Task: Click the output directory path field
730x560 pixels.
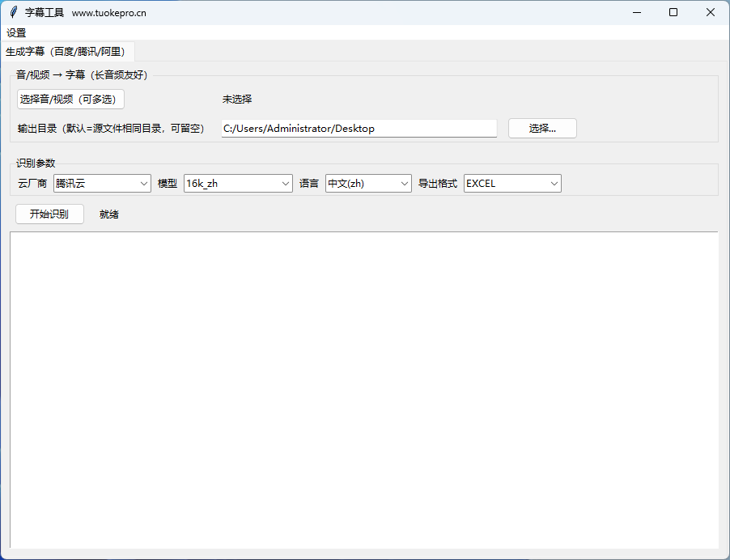Action: pos(359,128)
